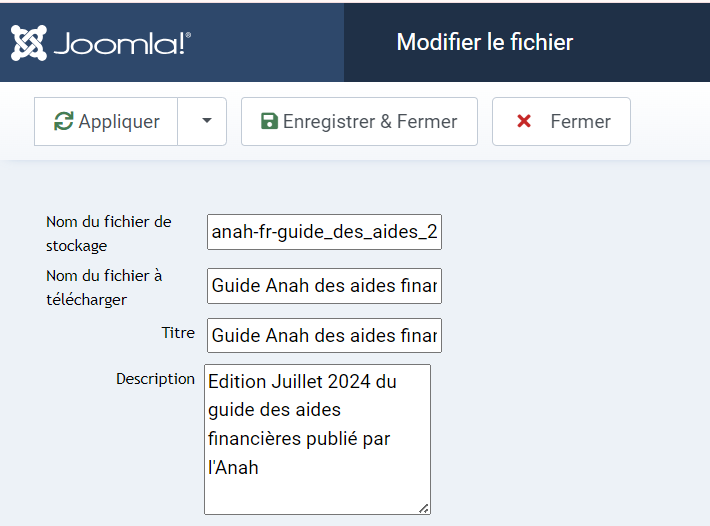Click the Nom du fichier de stockage label
The image size is (710, 526).
point(109,234)
